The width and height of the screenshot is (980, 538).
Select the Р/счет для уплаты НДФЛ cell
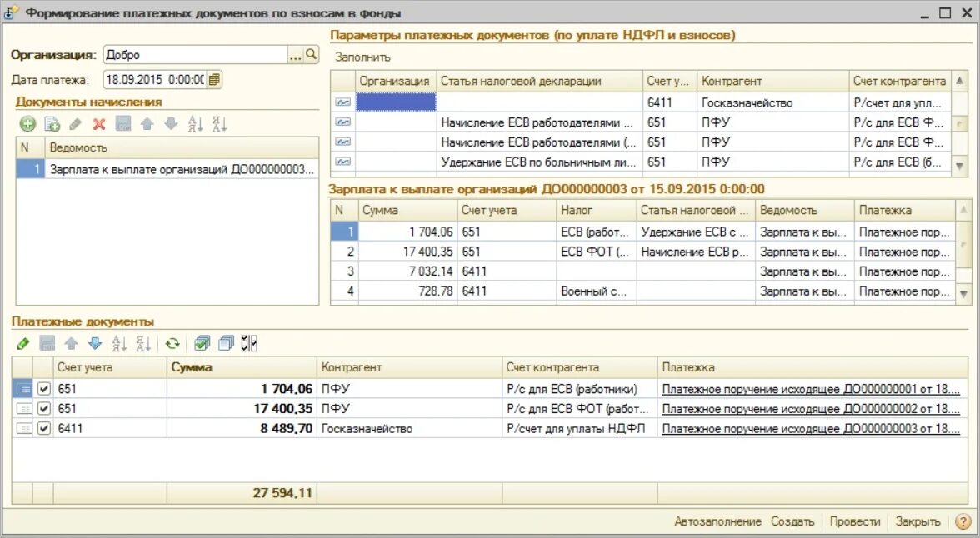click(x=579, y=429)
